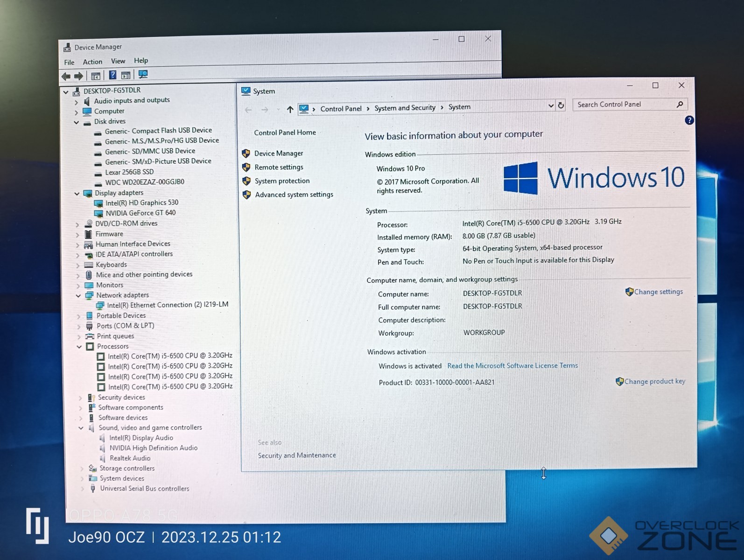
Task: Open Advanced system settings link
Action: tap(294, 195)
